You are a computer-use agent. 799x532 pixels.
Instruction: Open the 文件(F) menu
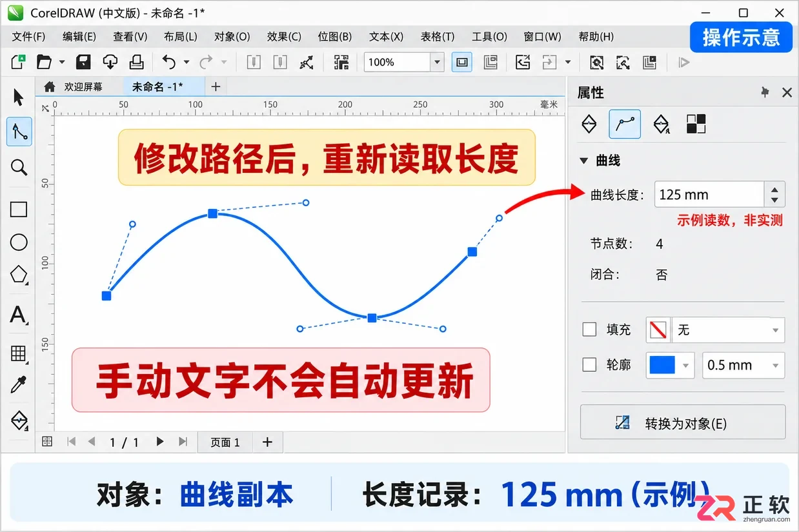pos(29,37)
